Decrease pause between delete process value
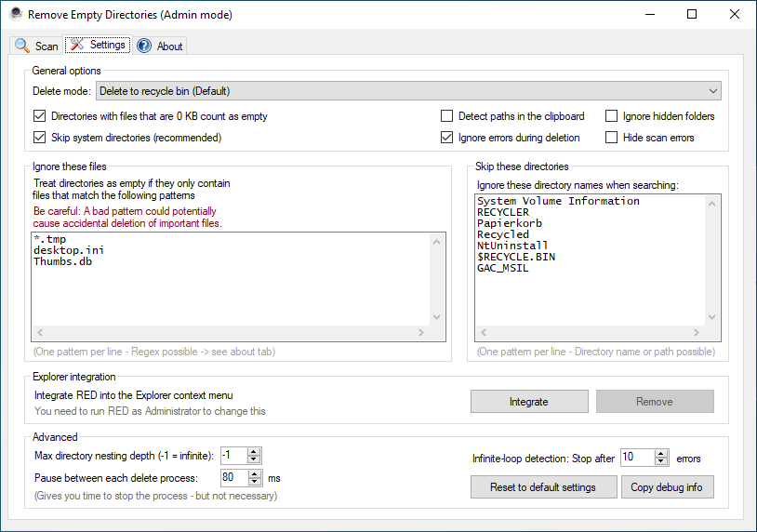 (x=255, y=482)
